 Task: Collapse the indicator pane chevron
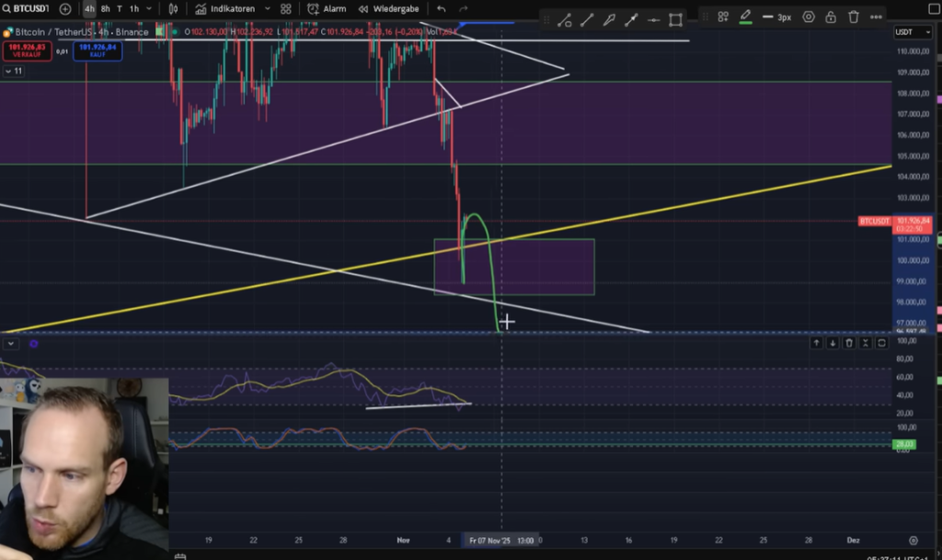point(10,343)
